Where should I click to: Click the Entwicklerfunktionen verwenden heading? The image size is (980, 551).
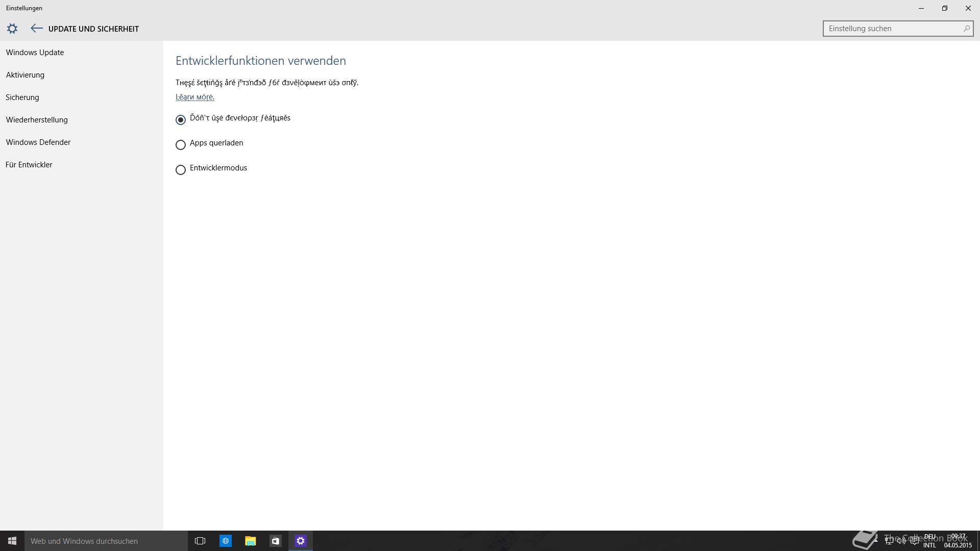tap(261, 61)
